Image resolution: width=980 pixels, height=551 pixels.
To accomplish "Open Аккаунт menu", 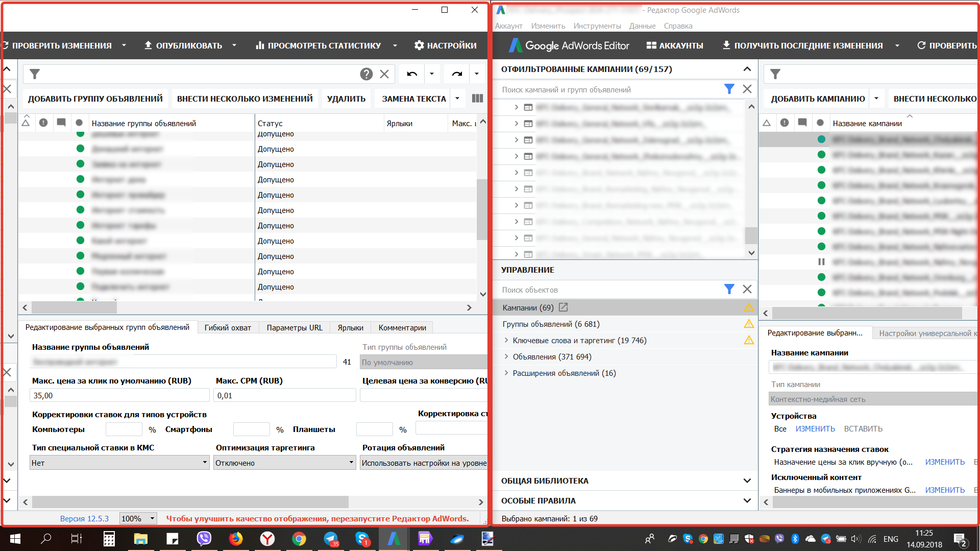I will [508, 26].
